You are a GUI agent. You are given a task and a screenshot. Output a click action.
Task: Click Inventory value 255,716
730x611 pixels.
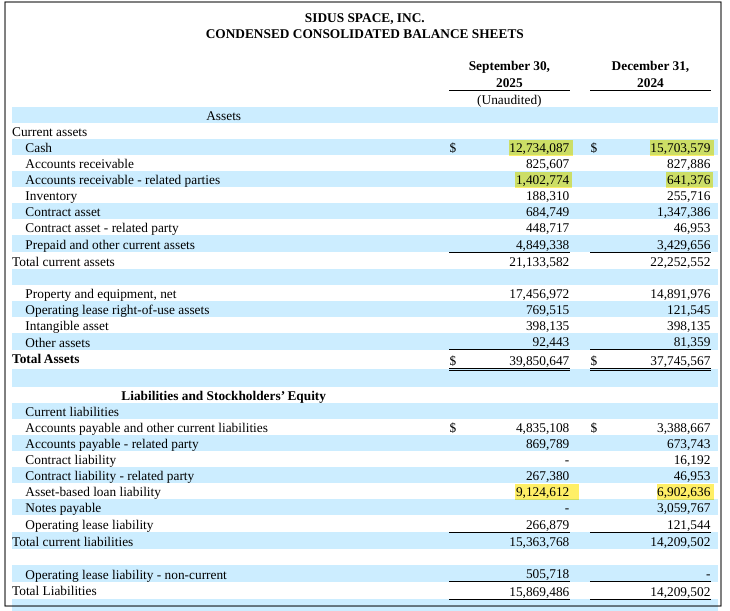coord(689,196)
